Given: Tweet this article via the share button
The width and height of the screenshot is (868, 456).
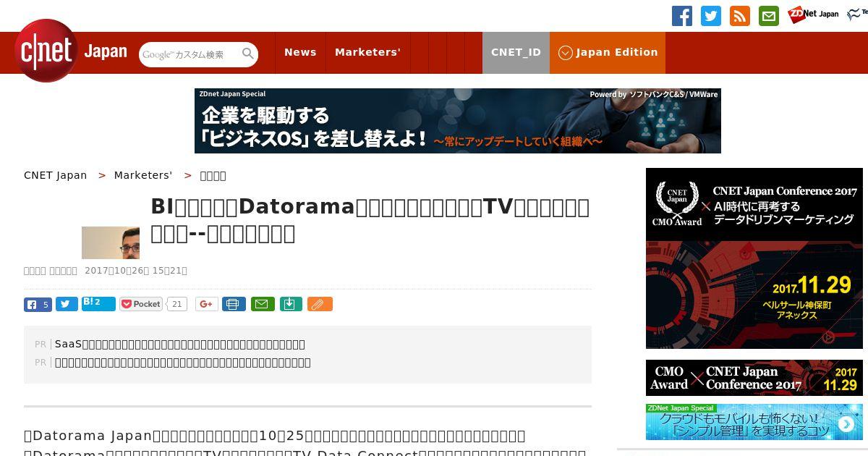Looking at the screenshot, I should [67, 305].
